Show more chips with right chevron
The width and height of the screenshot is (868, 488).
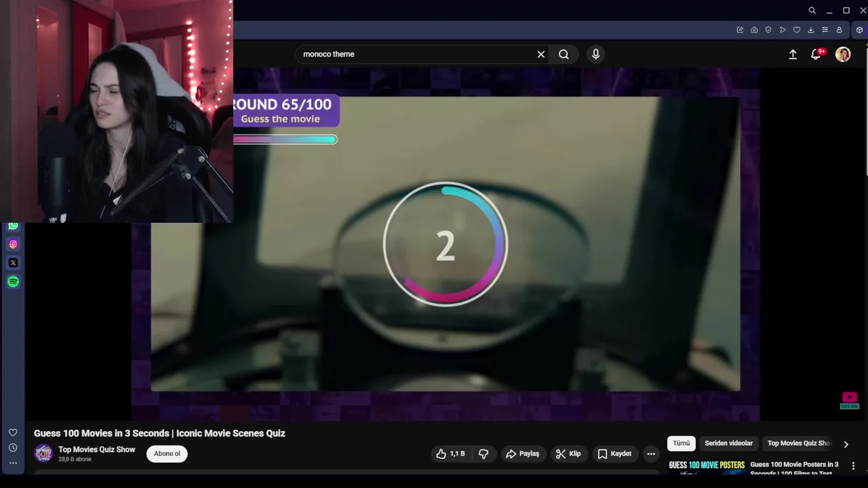[x=846, y=445]
